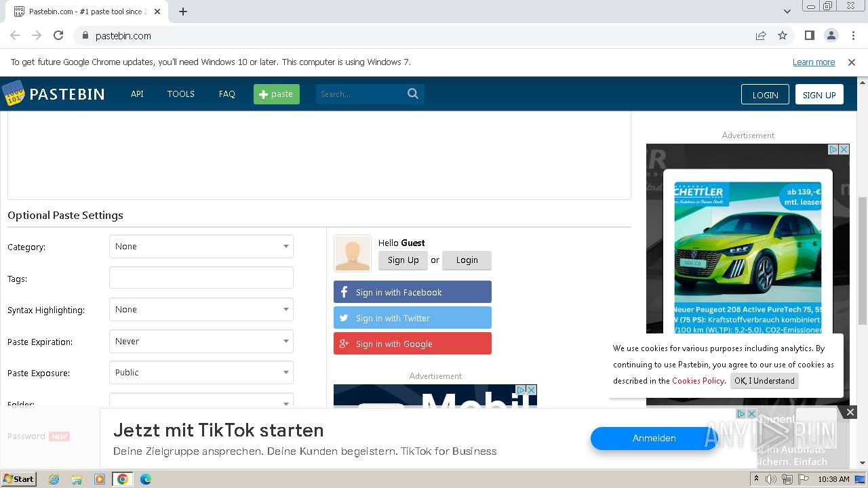Open the tab search chevron
The height and width of the screenshot is (488, 868).
tap(787, 12)
